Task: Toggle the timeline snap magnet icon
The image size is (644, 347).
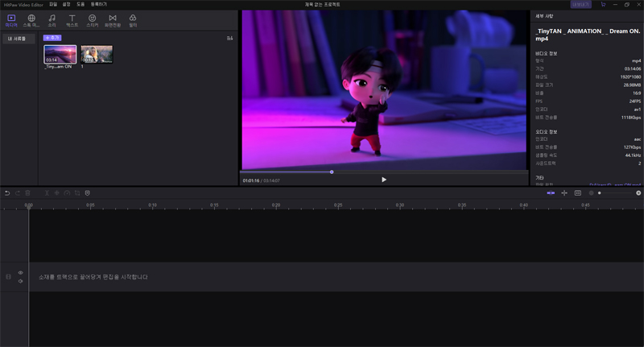Action: [x=551, y=193]
